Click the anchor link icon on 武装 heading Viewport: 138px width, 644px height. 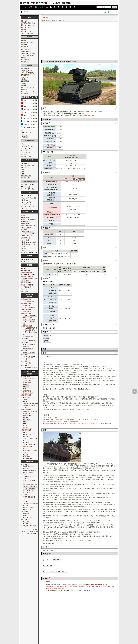coord(116,247)
